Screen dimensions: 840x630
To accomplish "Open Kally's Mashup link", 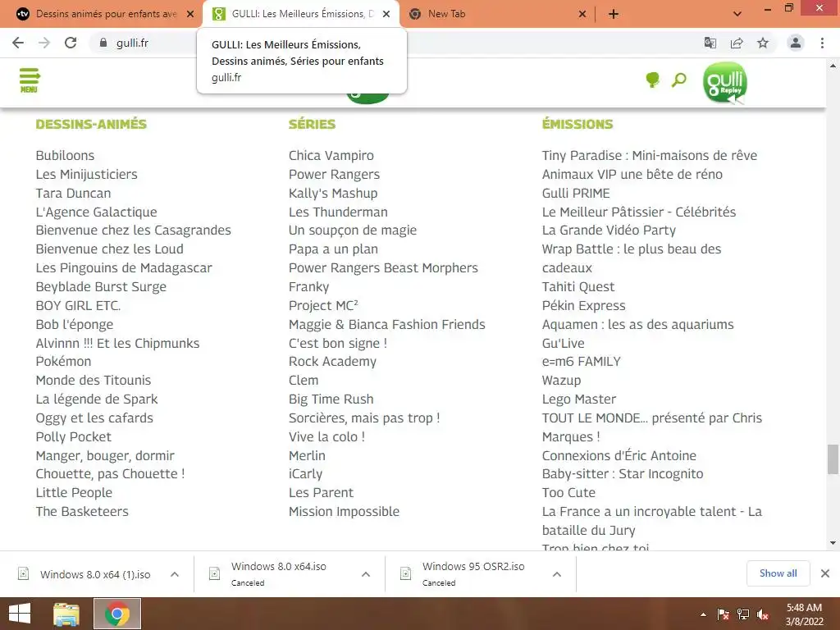I will (333, 193).
